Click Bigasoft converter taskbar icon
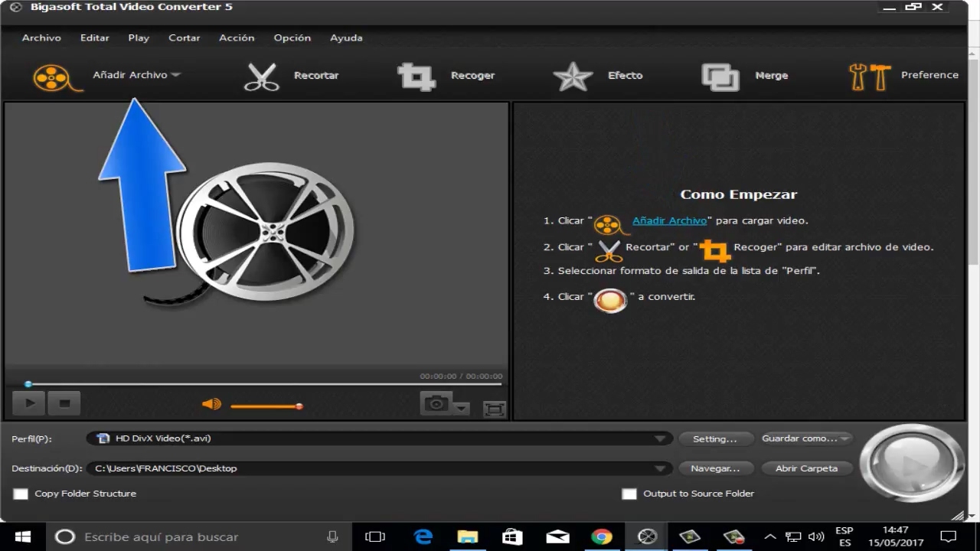Image resolution: width=980 pixels, height=551 pixels. (x=647, y=536)
